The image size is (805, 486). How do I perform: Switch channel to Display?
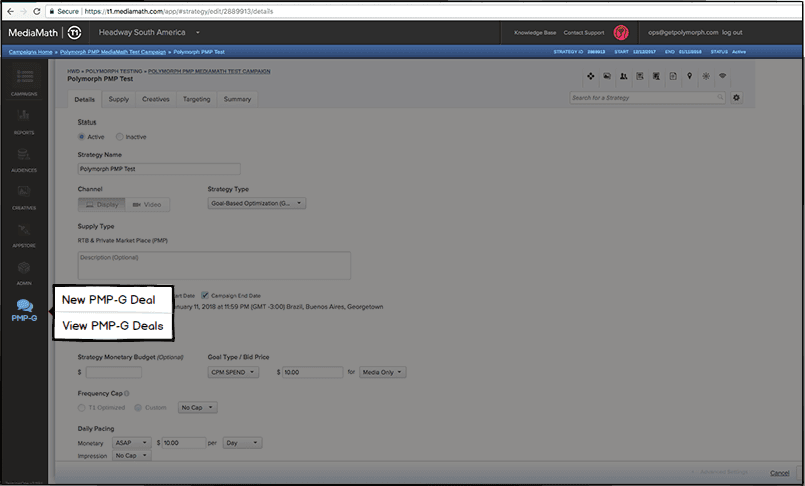click(102, 204)
